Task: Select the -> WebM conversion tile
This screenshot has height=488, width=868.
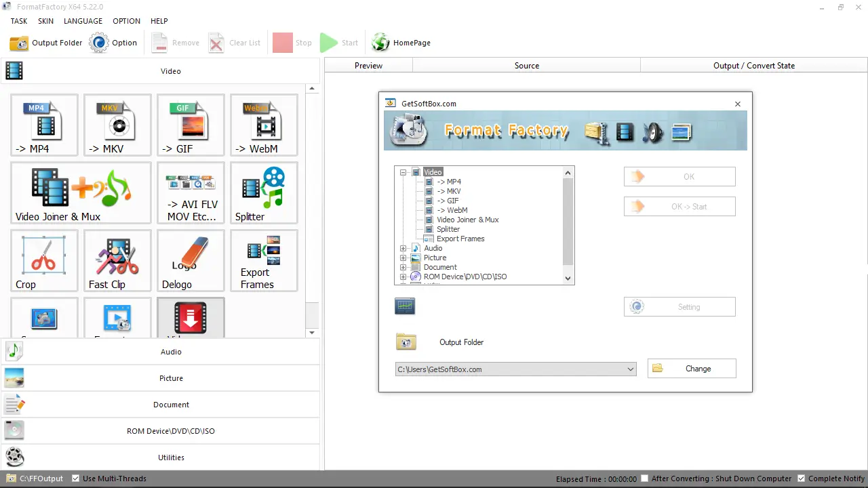Action: tap(264, 125)
